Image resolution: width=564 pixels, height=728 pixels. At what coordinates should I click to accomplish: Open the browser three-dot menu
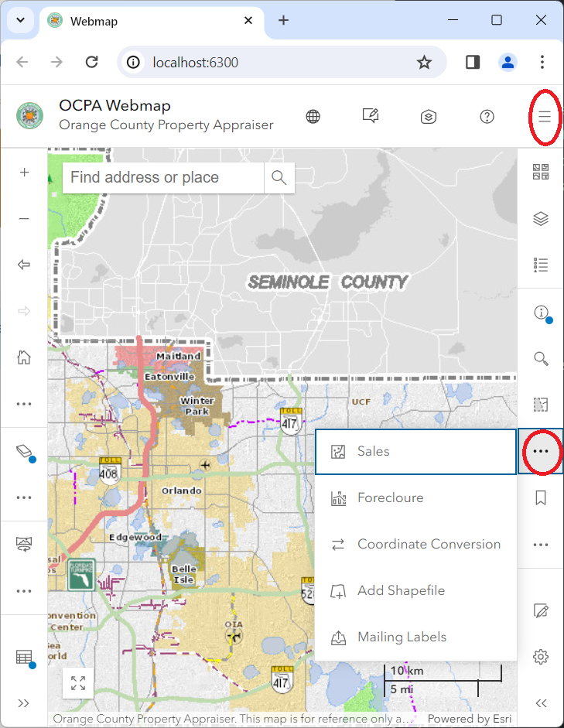point(542,62)
